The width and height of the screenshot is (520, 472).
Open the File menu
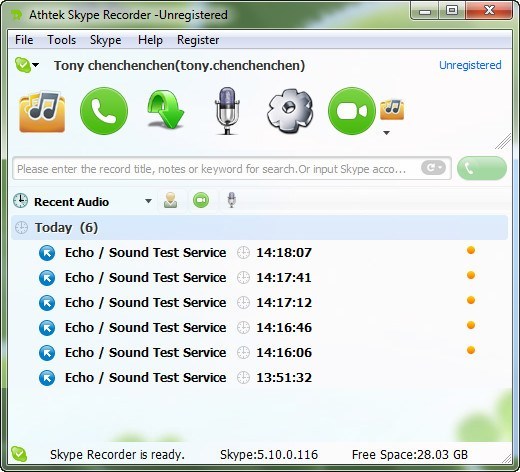(x=24, y=40)
